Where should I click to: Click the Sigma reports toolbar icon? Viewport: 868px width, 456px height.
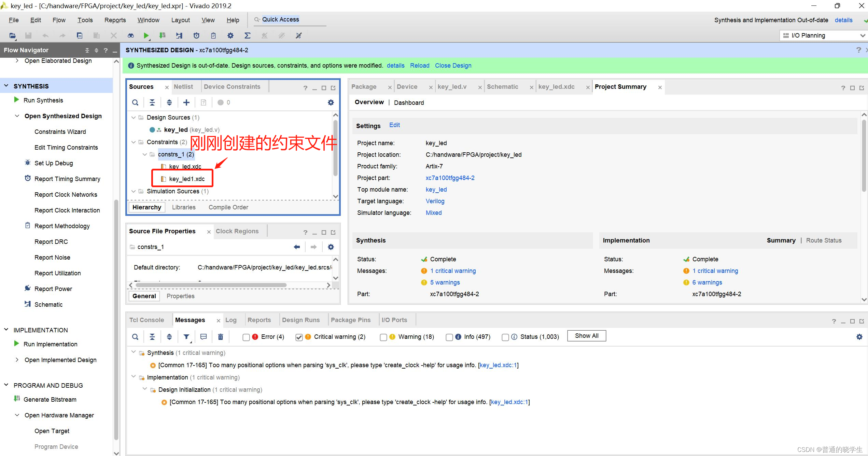tap(248, 36)
